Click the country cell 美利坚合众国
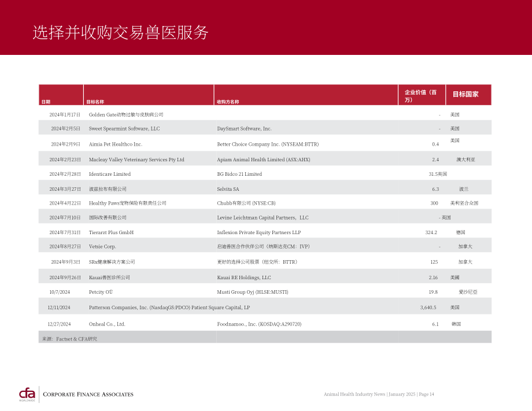The width and height of the screenshot is (532, 411). tap(464, 203)
